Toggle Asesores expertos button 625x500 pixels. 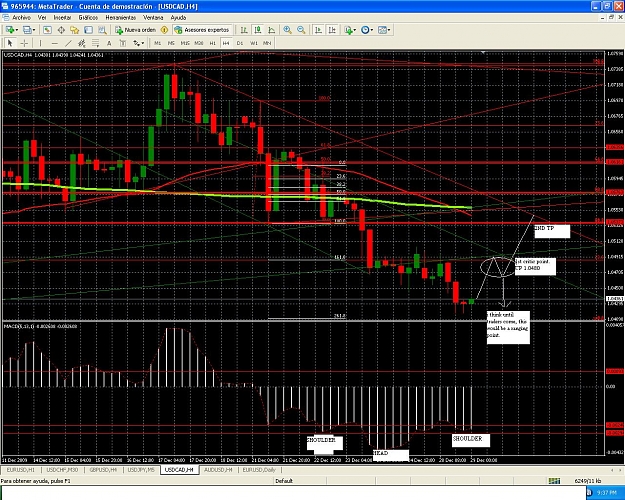pos(202,30)
